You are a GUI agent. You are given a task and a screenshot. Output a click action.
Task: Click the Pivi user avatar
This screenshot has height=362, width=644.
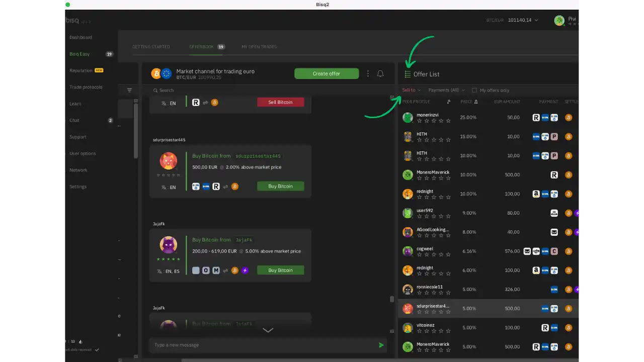[x=559, y=20]
